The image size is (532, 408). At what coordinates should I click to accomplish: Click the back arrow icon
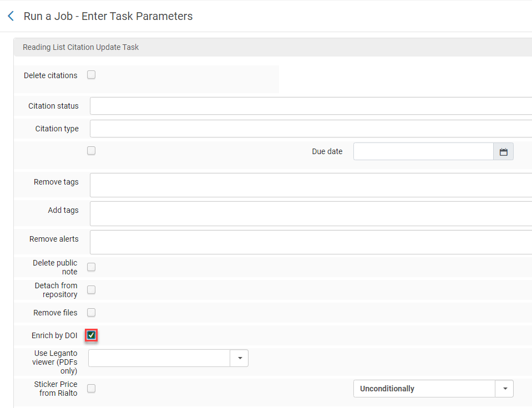click(x=11, y=16)
